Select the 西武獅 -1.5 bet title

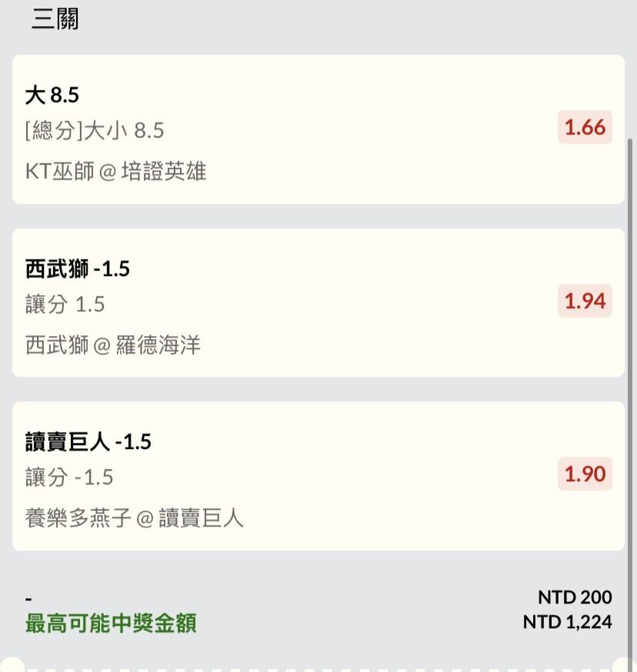coord(78,269)
